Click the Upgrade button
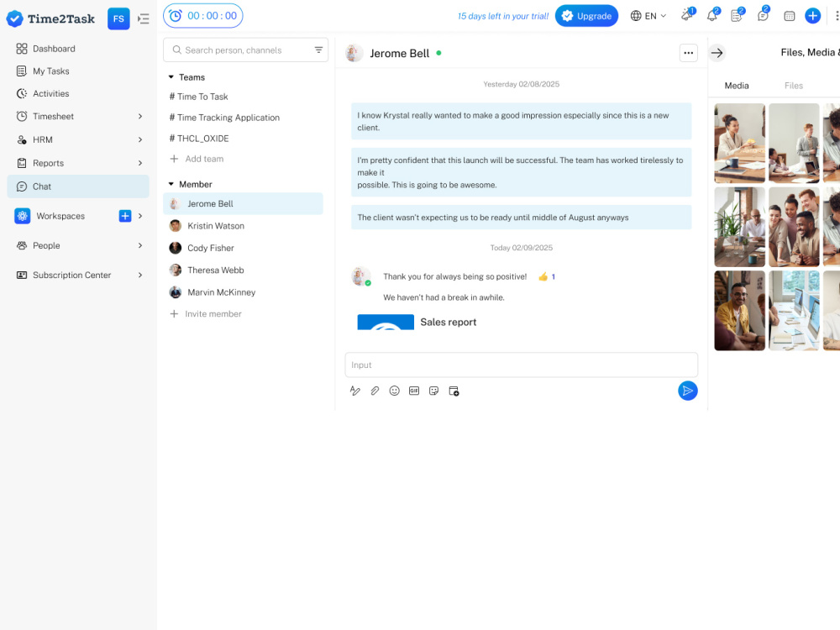Viewport: 840px width, 630px height. pos(586,15)
